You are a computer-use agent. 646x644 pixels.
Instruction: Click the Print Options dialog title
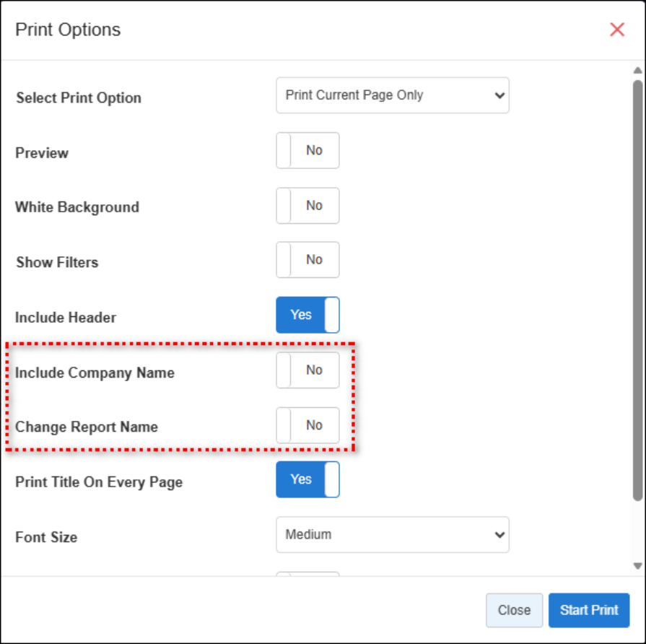click(x=68, y=30)
